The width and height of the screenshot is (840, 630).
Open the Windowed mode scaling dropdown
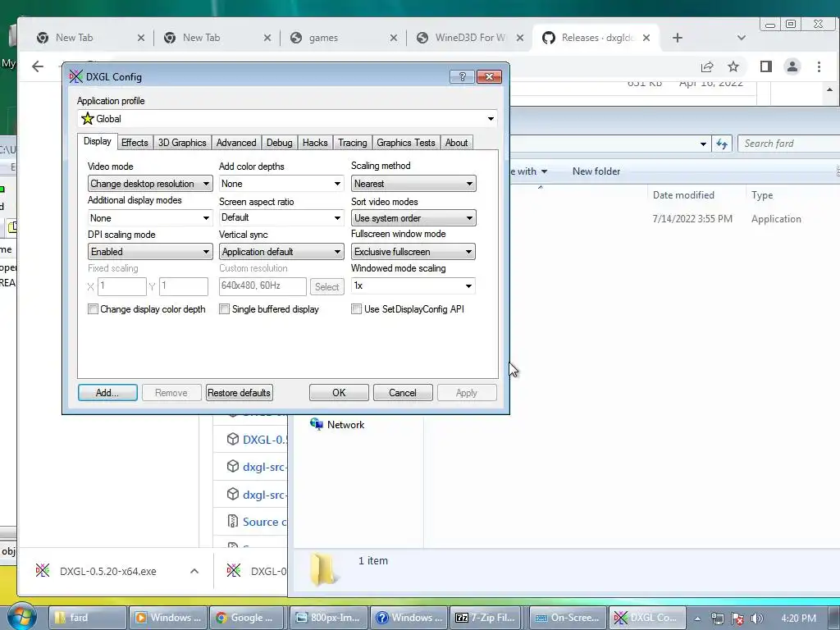pyautogui.click(x=413, y=285)
